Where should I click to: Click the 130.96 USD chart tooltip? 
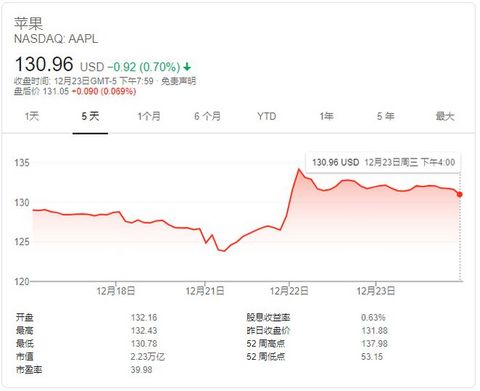[x=383, y=162]
